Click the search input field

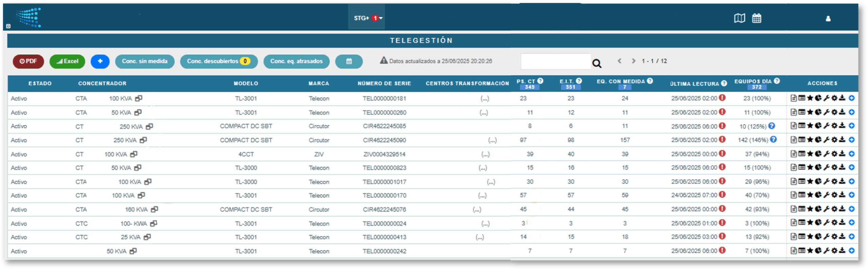pos(555,62)
